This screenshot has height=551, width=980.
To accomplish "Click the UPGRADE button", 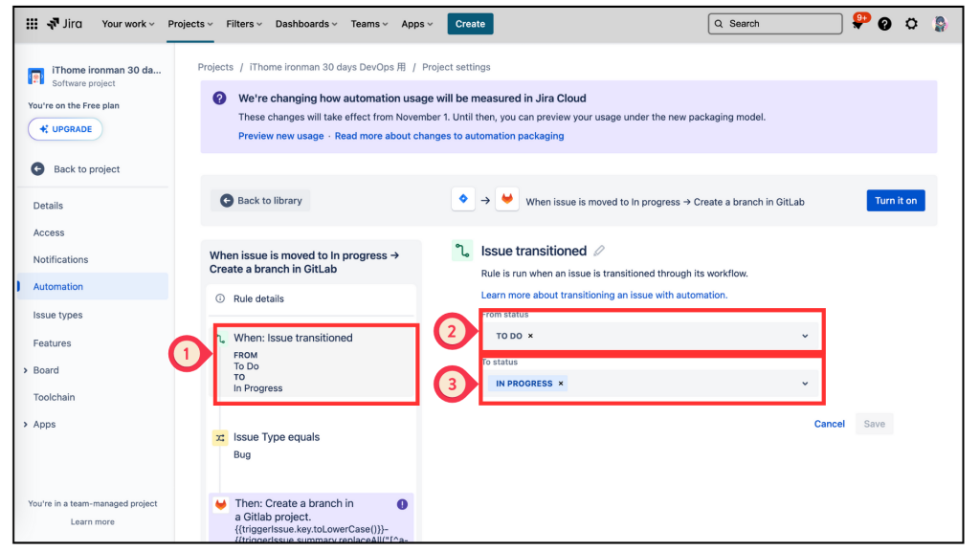I will (x=65, y=129).
